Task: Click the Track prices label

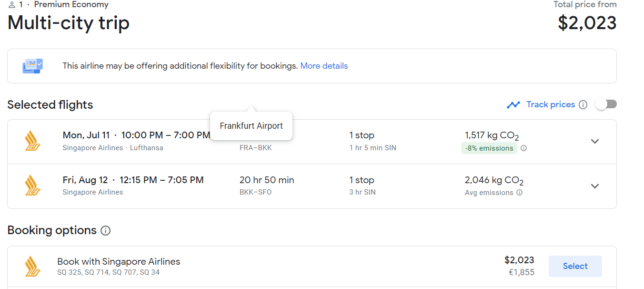Action: [x=551, y=104]
